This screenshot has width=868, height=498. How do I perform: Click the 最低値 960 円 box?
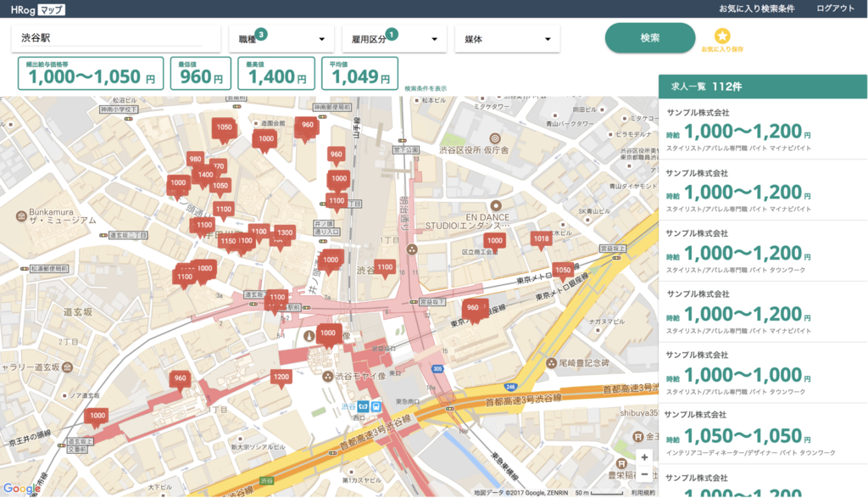click(200, 73)
